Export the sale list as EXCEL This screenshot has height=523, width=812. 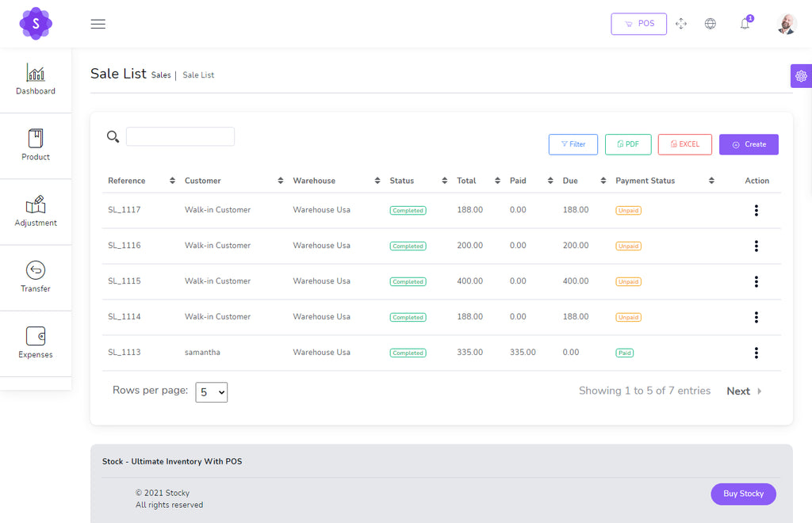pyautogui.click(x=684, y=144)
